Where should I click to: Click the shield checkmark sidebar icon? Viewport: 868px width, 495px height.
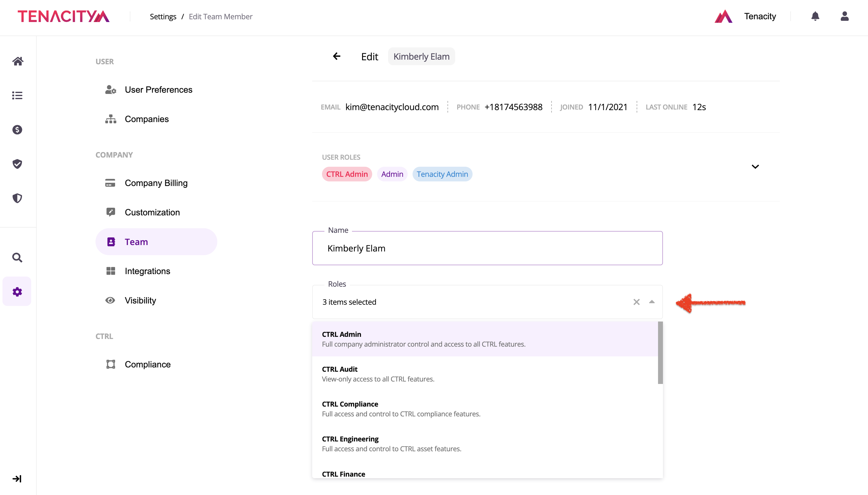pos(17,164)
